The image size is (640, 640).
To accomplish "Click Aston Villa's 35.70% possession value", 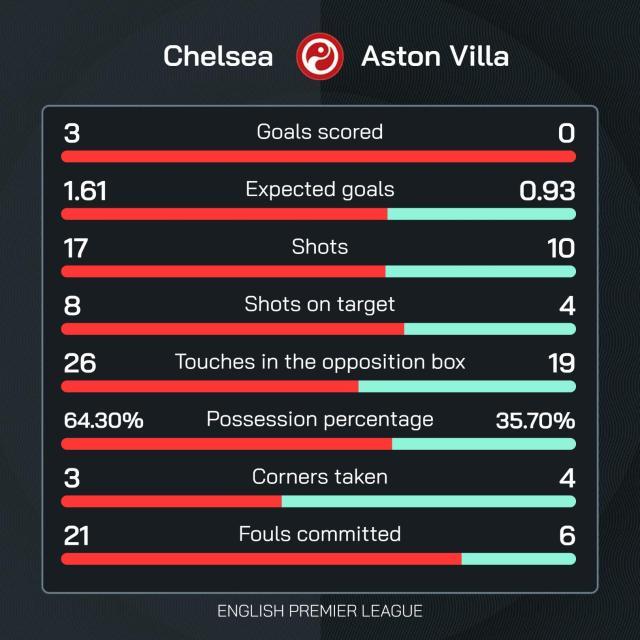I will coord(535,421).
